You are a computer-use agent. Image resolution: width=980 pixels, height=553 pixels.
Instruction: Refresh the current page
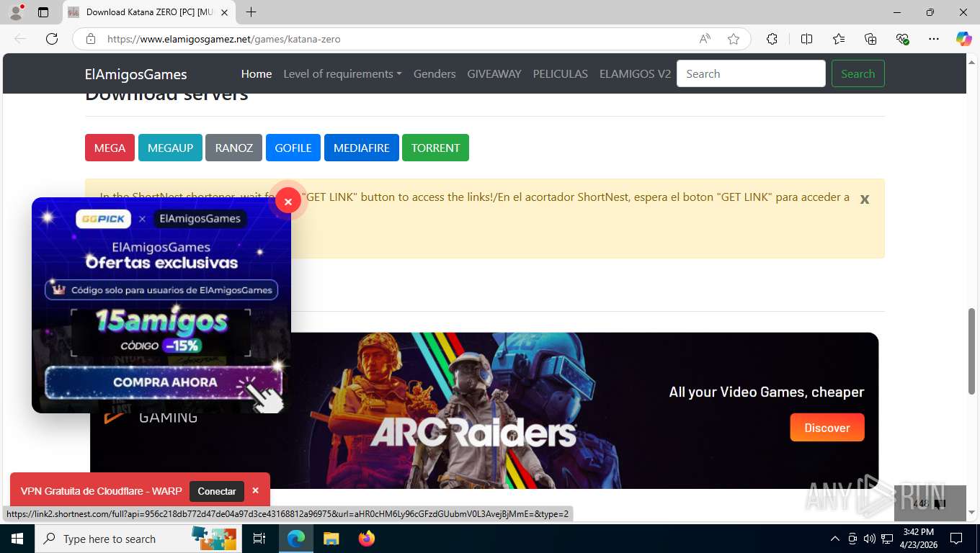point(52,39)
